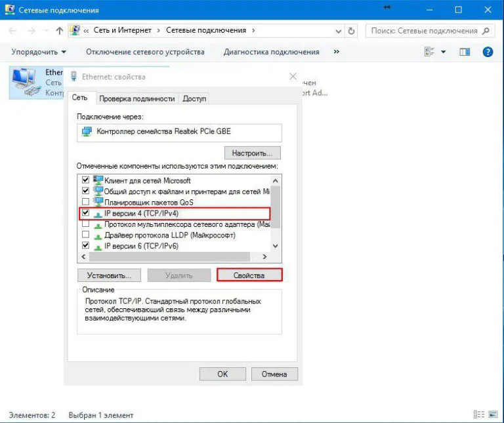Select Драйвер протокола LLDP row

click(x=170, y=235)
